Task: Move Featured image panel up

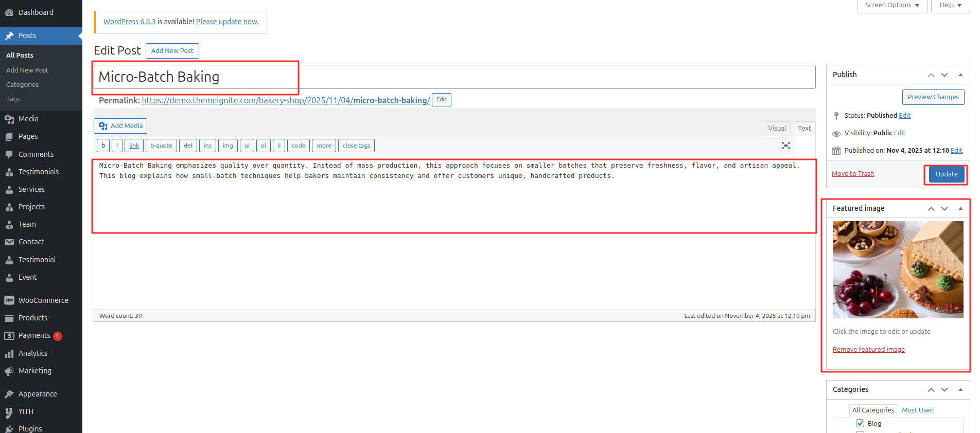Action: (931, 209)
